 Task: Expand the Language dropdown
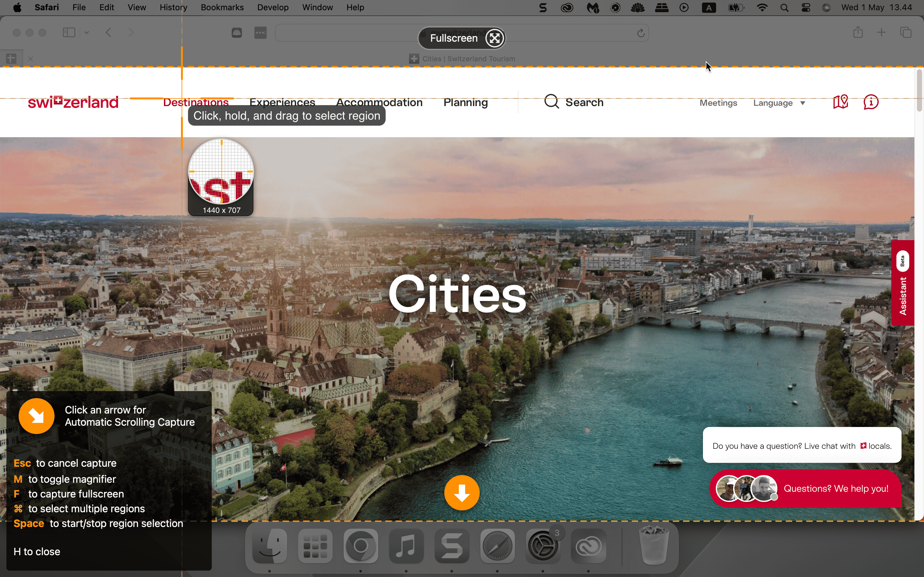(779, 103)
